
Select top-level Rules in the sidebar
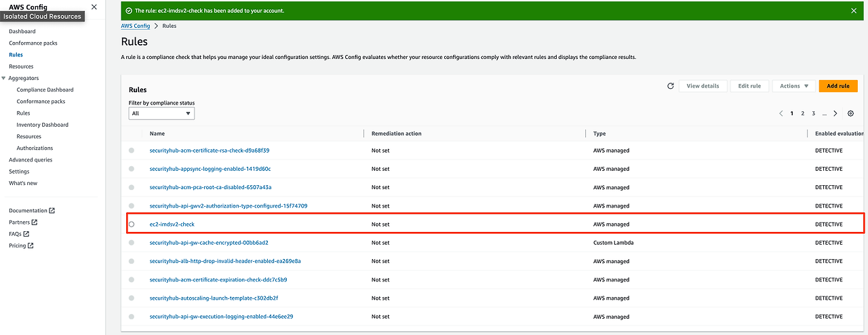16,55
